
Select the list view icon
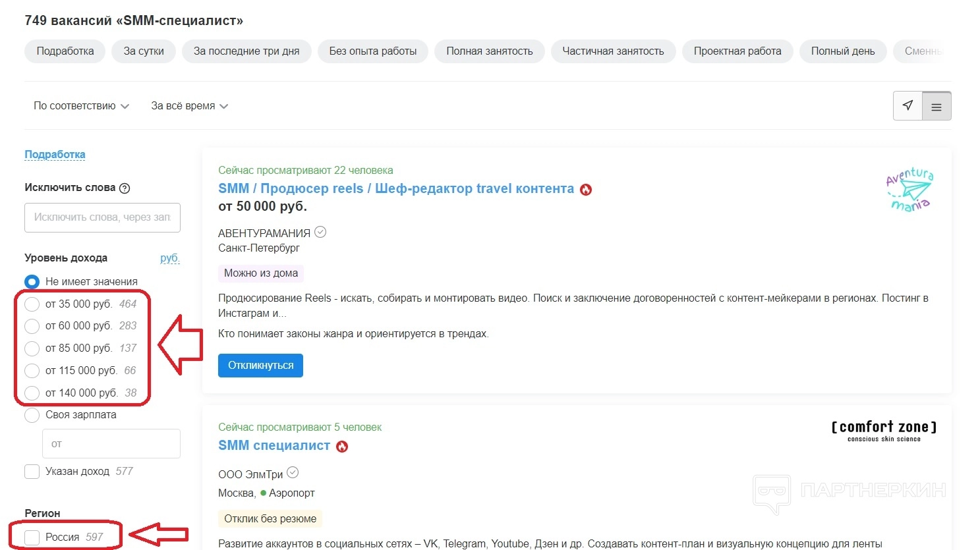tap(937, 106)
